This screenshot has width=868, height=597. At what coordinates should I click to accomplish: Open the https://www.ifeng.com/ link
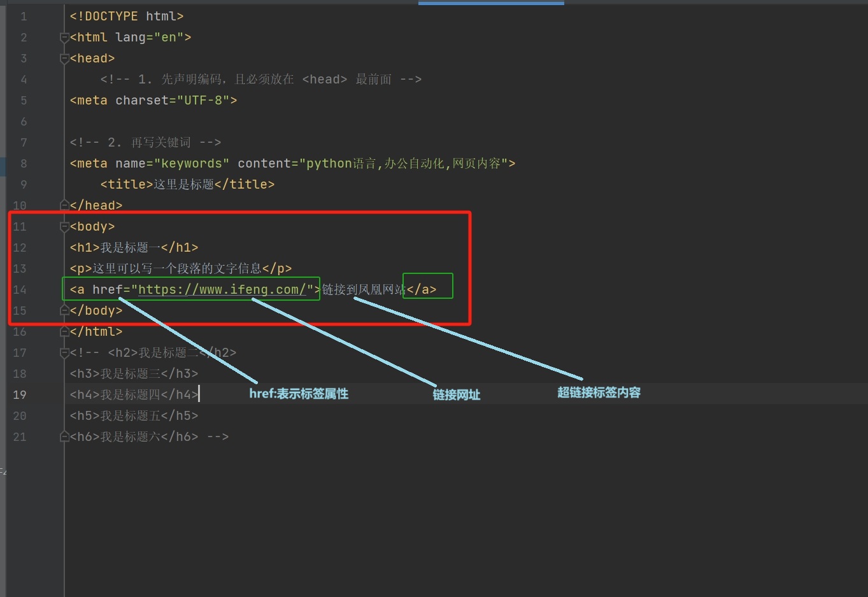(224, 289)
